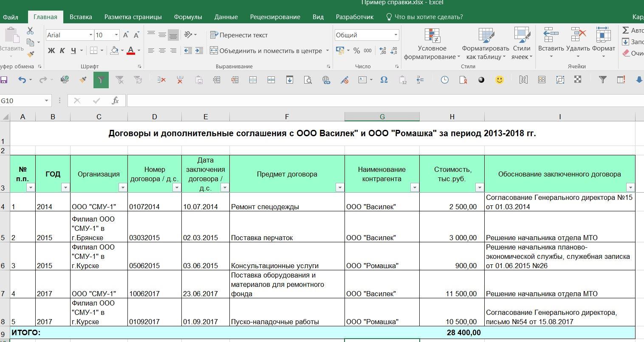Viewport: 644px width, 342px height.
Task: Open the filter dropdown for Стоимость column
Action: point(480,187)
